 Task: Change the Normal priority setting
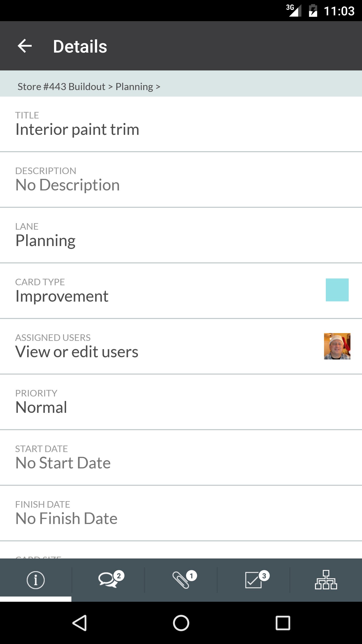[41, 408]
